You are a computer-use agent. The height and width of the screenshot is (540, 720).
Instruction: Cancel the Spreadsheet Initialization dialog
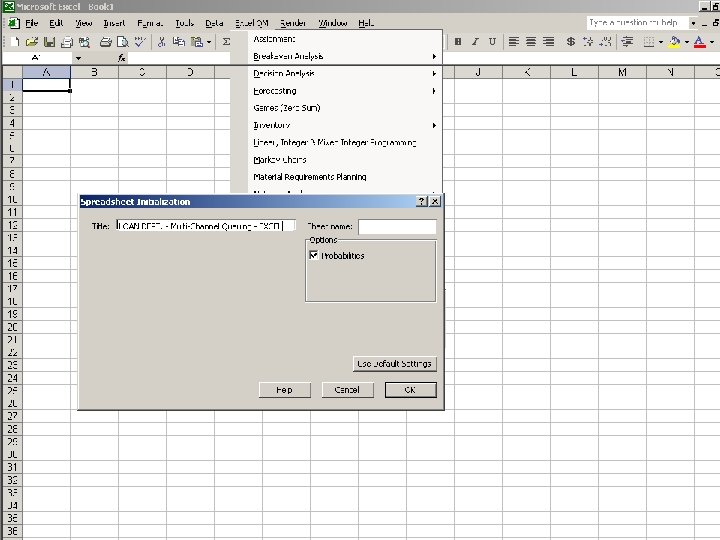click(348, 390)
